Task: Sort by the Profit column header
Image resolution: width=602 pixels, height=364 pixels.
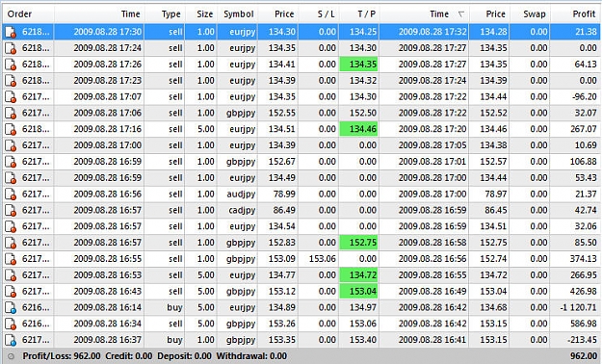Action: pyautogui.click(x=584, y=14)
